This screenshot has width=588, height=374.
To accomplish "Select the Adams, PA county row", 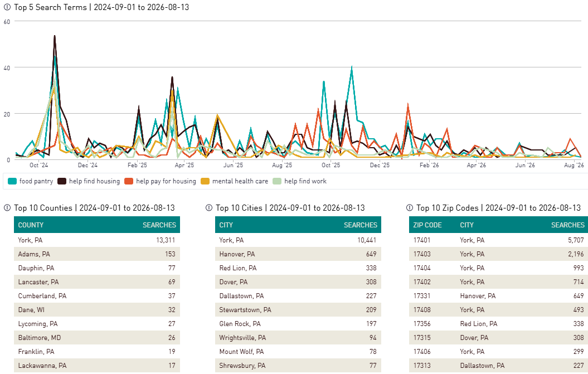I will tap(97, 254).
